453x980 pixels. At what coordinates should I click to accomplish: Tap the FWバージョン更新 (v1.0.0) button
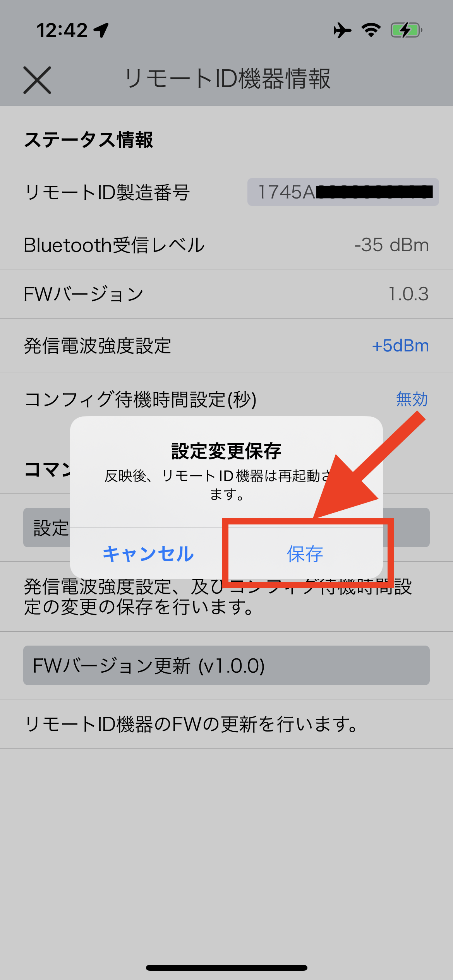tap(226, 665)
